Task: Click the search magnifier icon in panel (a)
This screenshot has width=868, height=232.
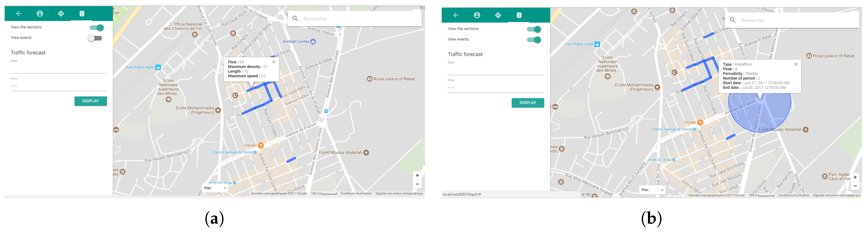Action: [x=295, y=19]
